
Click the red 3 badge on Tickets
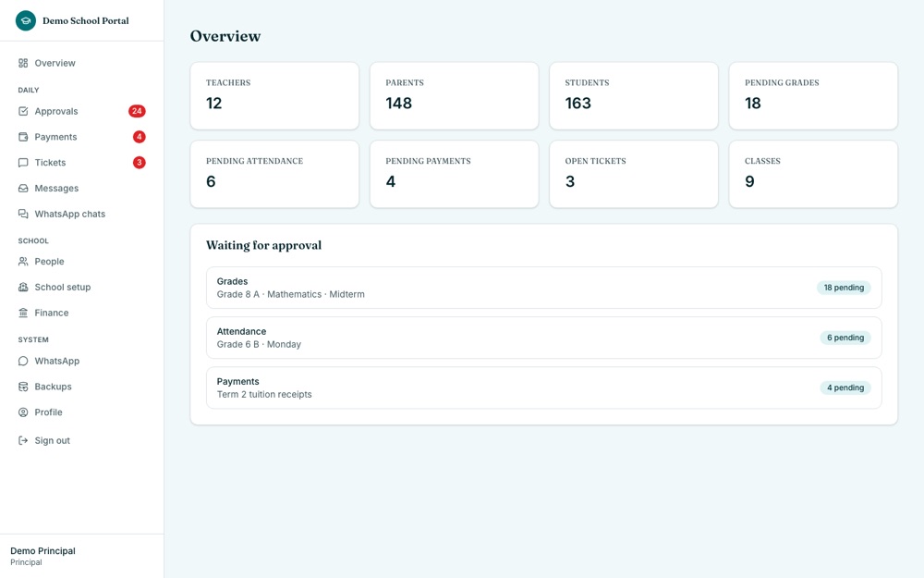click(x=140, y=162)
